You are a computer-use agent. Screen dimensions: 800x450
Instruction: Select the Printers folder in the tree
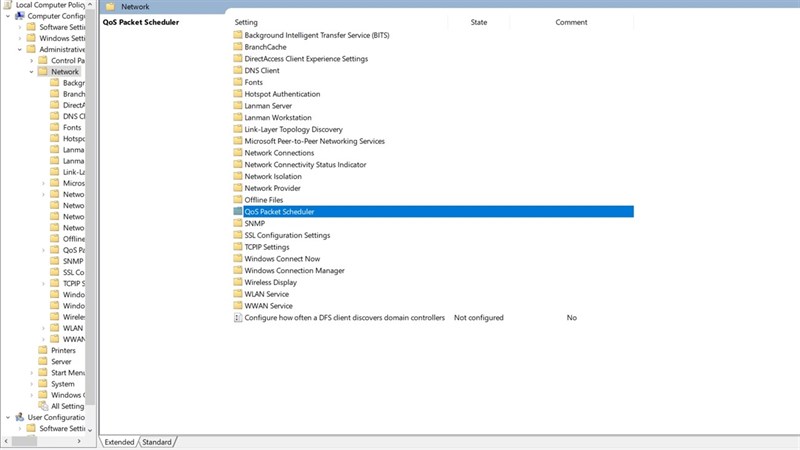(x=62, y=350)
